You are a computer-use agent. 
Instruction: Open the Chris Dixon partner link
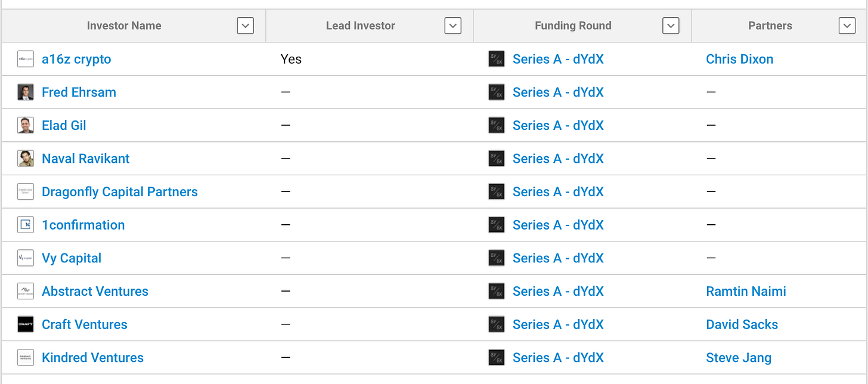click(x=740, y=59)
